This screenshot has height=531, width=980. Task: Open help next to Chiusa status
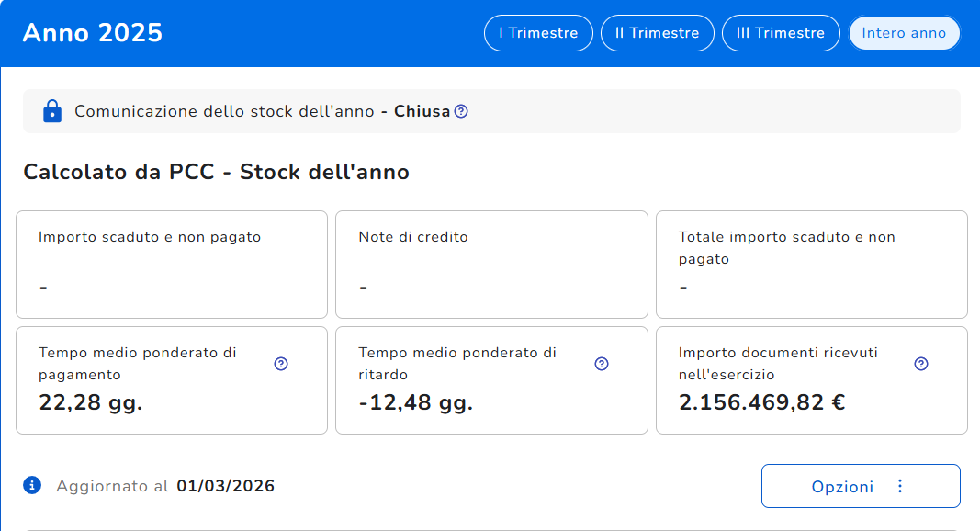click(x=461, y=111)
